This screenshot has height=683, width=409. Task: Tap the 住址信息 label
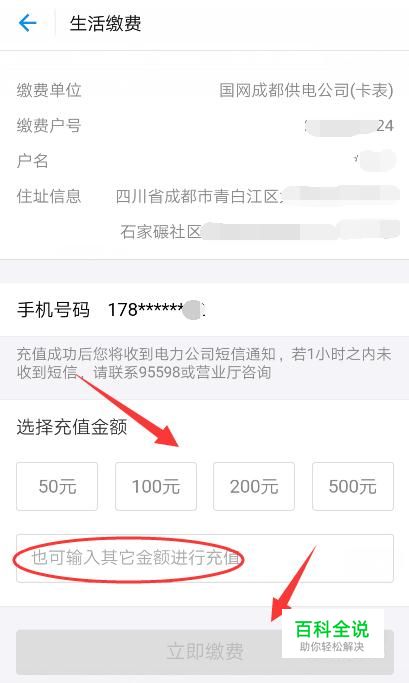49,196
